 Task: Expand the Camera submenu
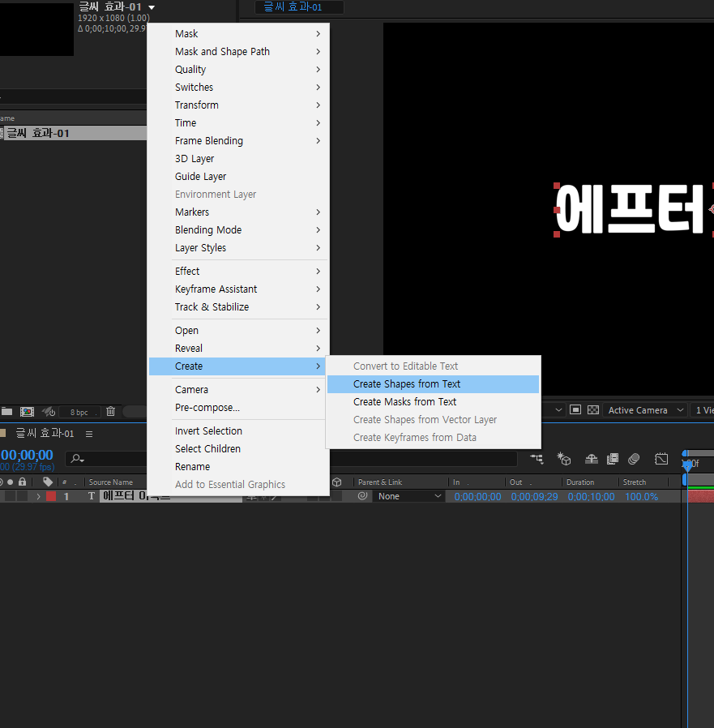click(238, 389)
